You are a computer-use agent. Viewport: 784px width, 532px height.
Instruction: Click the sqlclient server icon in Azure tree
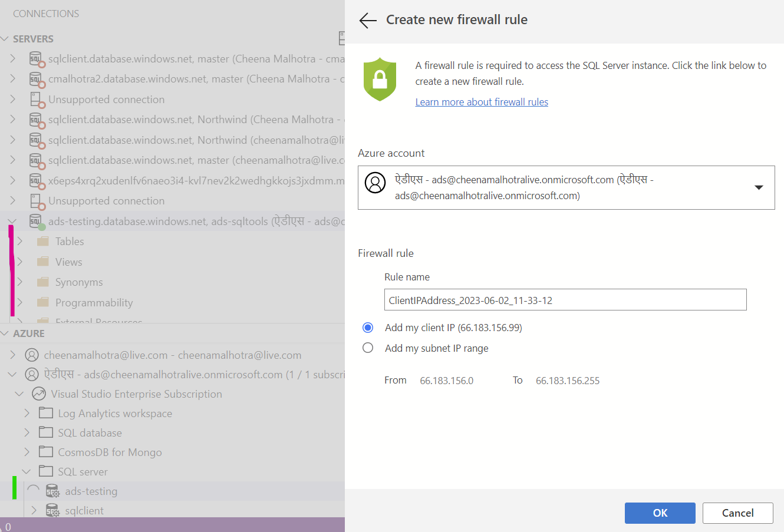(x=51, y=510)
